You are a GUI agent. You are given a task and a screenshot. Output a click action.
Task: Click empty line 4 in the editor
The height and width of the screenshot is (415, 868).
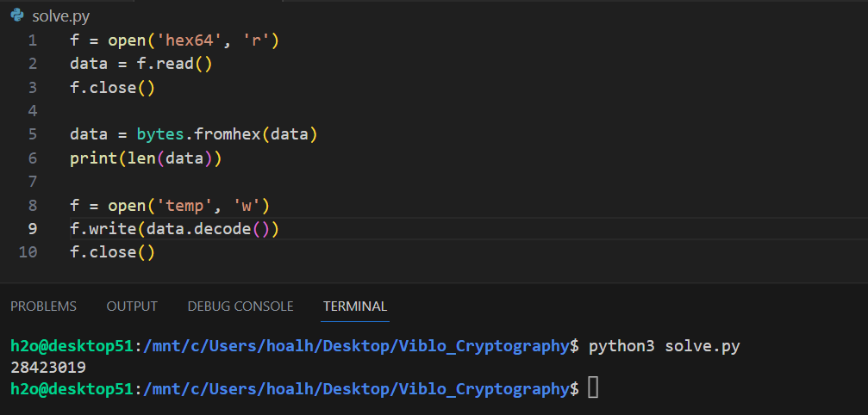coord(259,111)
